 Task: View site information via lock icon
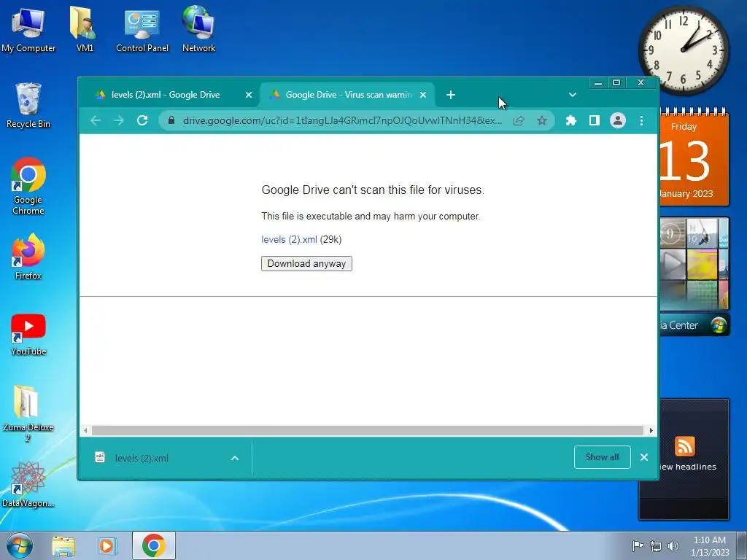(x=171, y=120)
